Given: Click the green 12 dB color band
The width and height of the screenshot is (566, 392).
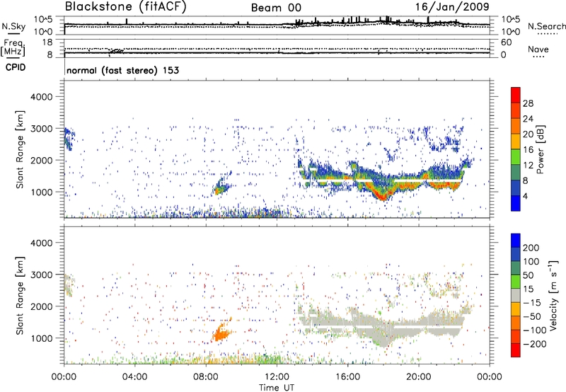Looking at the screenshot, I should point(516,157).
